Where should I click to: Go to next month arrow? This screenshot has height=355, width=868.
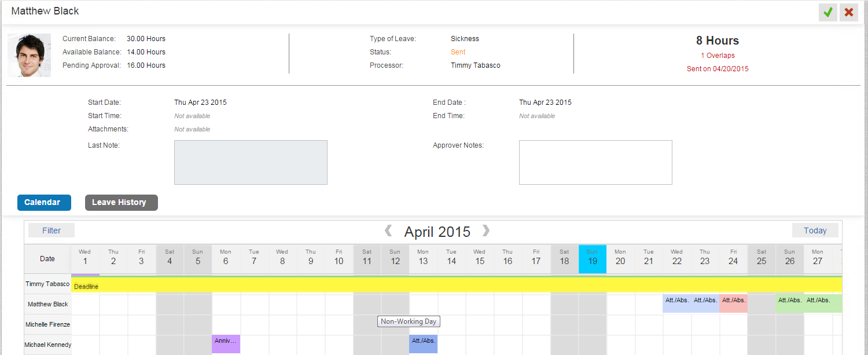(486, 231)
